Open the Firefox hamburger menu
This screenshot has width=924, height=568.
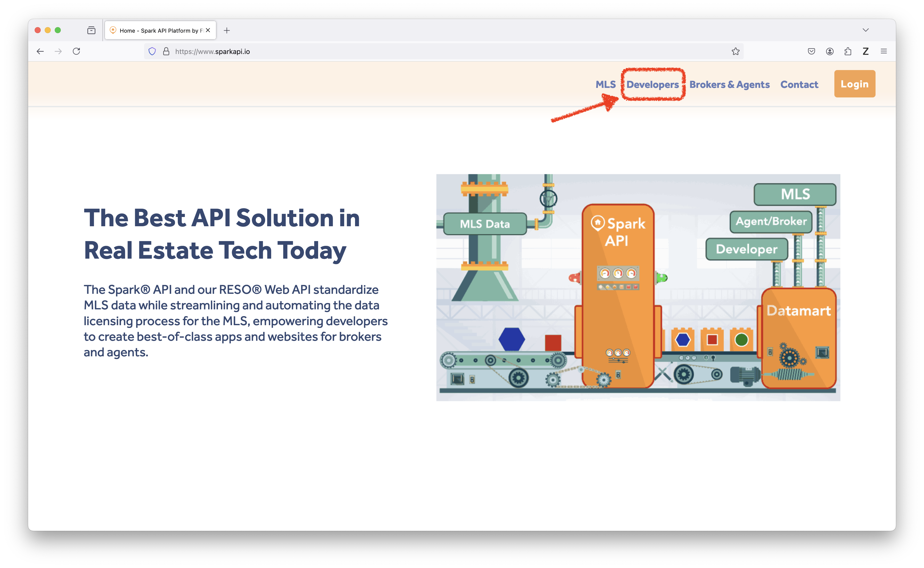coord(884,51)
